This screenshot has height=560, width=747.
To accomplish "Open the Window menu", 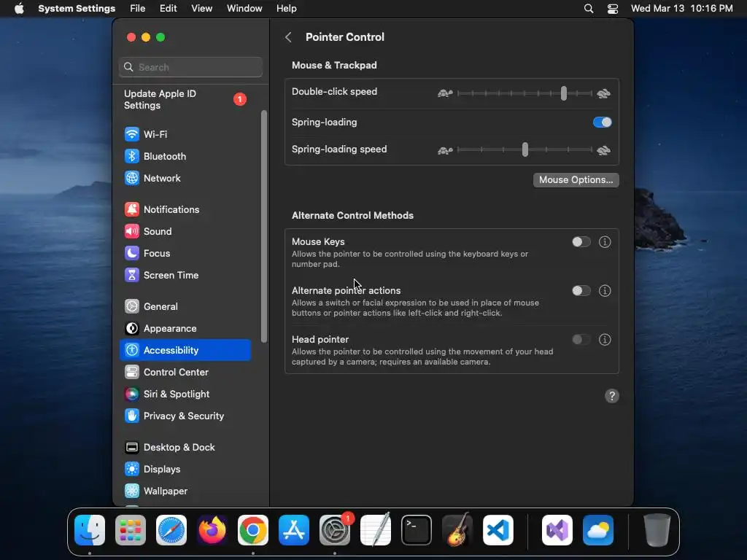I will 244,9.
